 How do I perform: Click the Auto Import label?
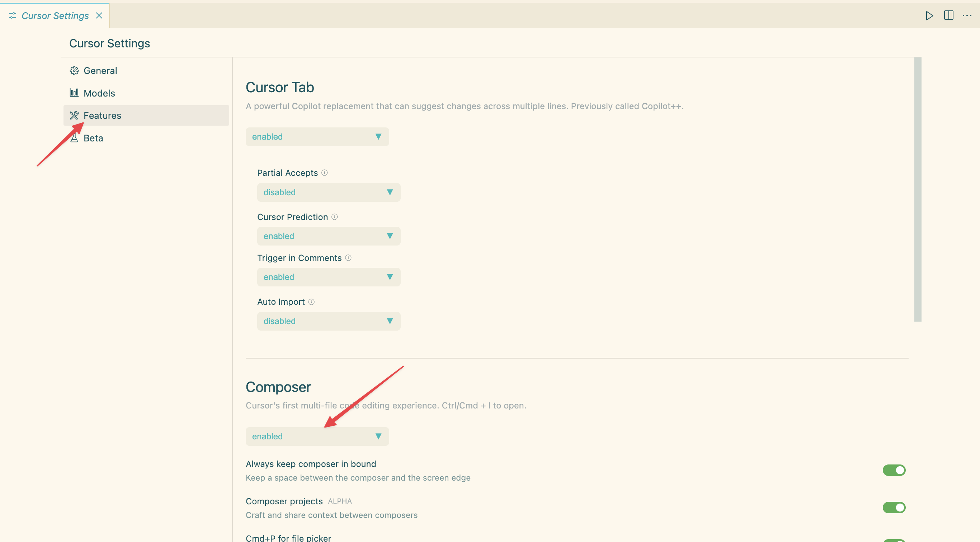point(281,302)
